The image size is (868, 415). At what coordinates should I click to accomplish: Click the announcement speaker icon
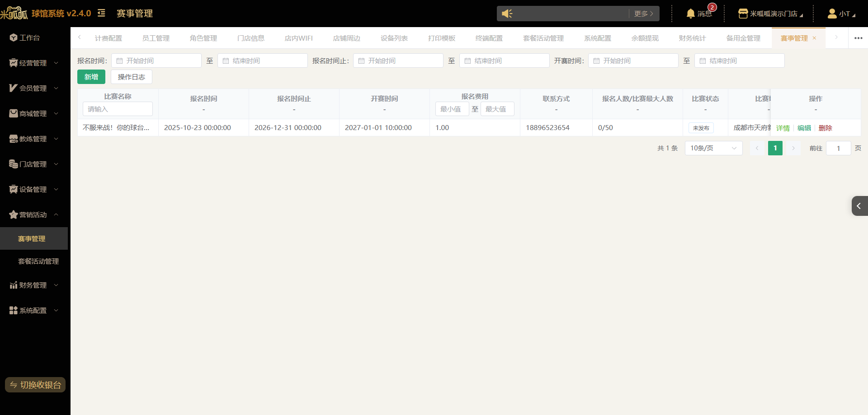[x=507, y=14]
